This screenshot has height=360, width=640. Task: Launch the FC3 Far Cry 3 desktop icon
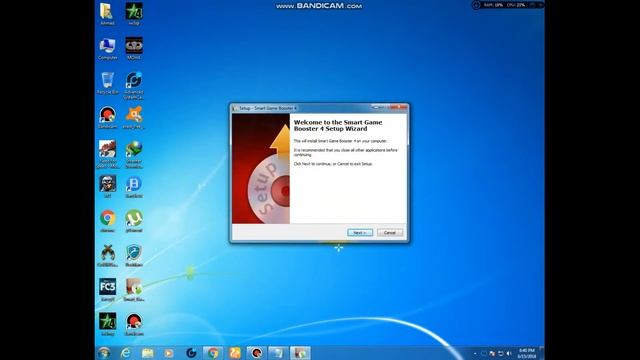click(107, 290)
